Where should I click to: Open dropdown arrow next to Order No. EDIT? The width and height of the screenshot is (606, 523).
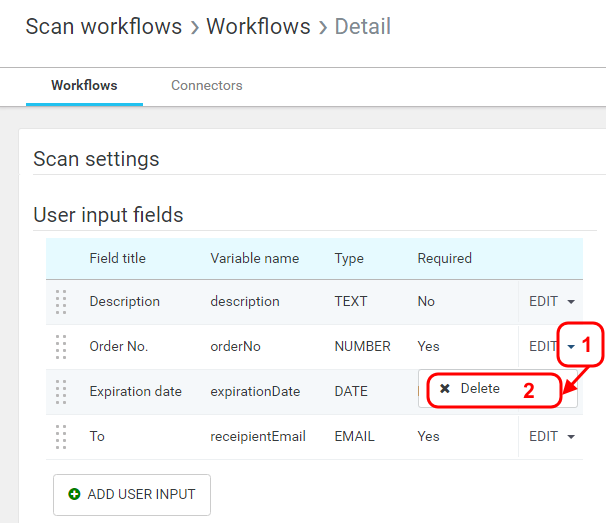pyautogui.click(x=571, y=347)
